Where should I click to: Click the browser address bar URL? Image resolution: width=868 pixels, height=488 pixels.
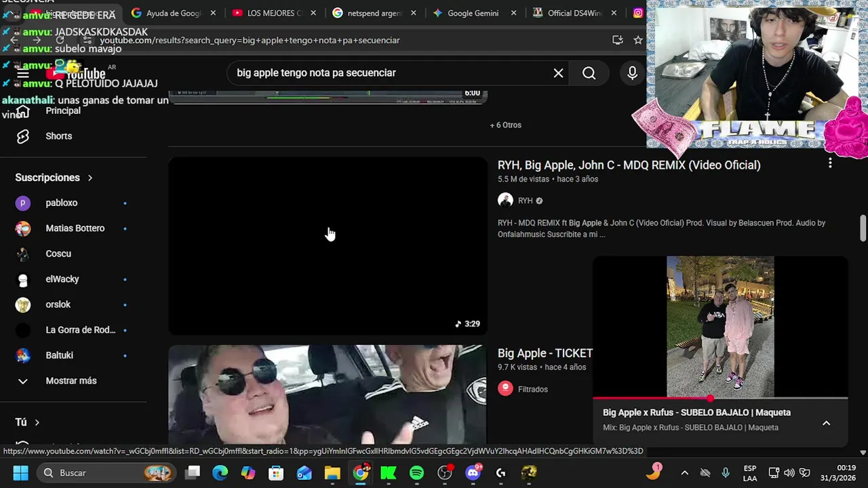(250, 40)
